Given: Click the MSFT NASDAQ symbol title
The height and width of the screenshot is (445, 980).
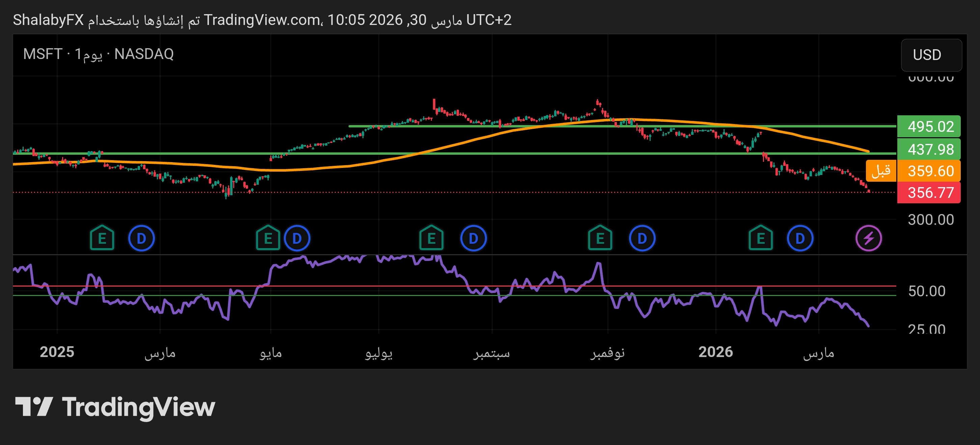Looking at the screenshot, I should [98, 54].
